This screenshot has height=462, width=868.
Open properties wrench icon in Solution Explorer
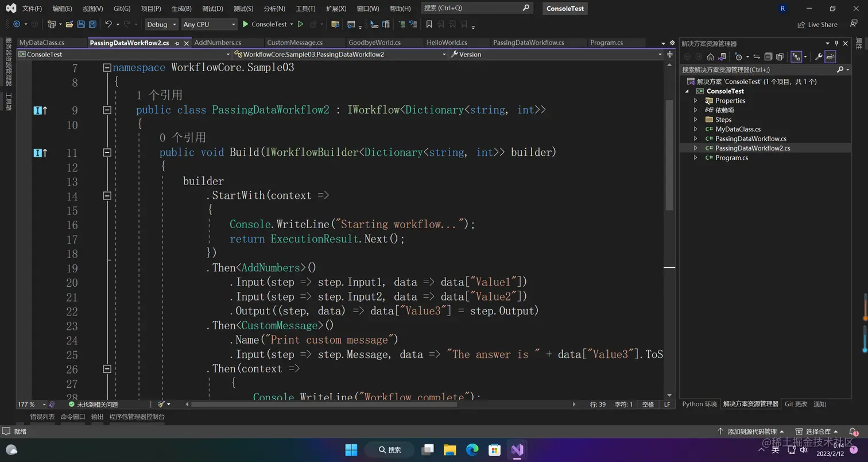point(819,56)
